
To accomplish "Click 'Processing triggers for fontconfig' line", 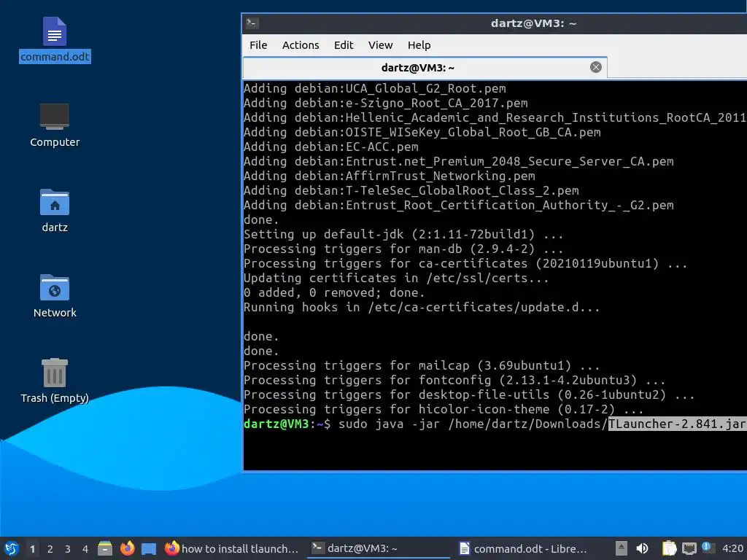I will point(454,380).
